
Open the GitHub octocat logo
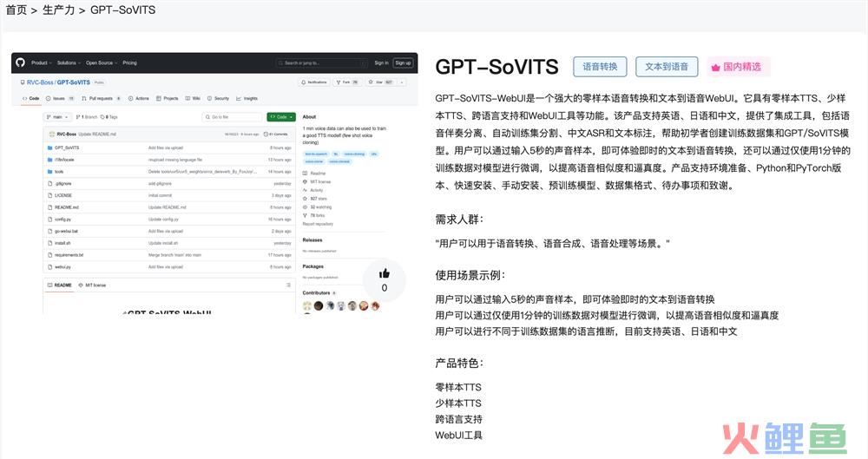pyautogui.click(x=21, y=62)
